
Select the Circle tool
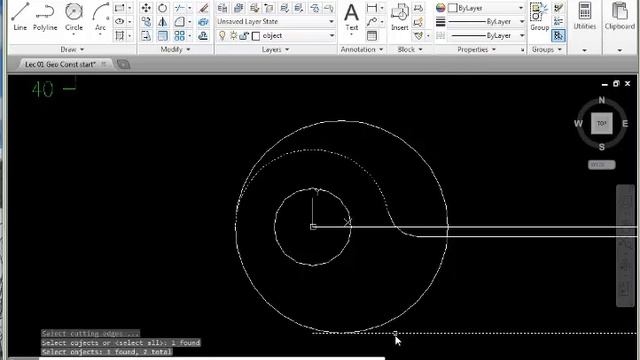[x=74, y=17]
